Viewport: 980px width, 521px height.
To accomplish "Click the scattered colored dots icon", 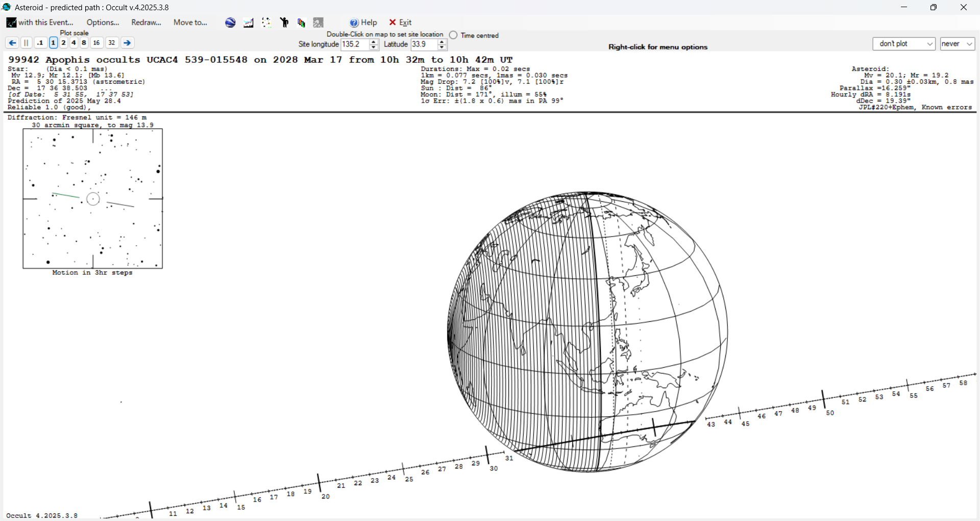I will point(266,22).
